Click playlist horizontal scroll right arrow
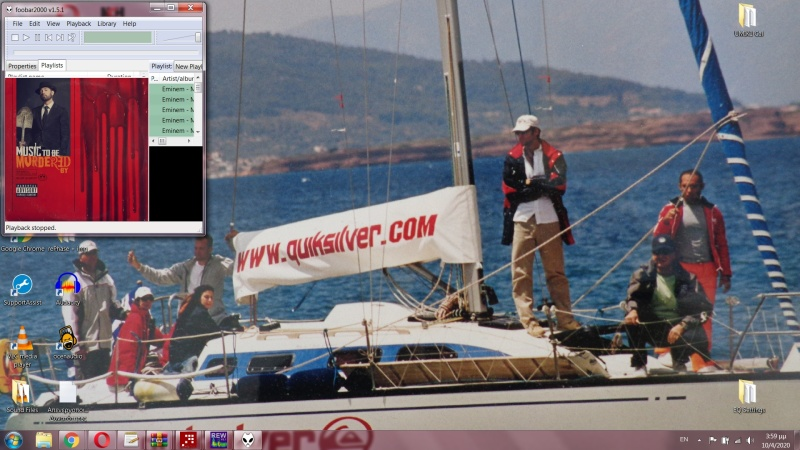Viewport: 800px width, 450px height. coord(189,141)
